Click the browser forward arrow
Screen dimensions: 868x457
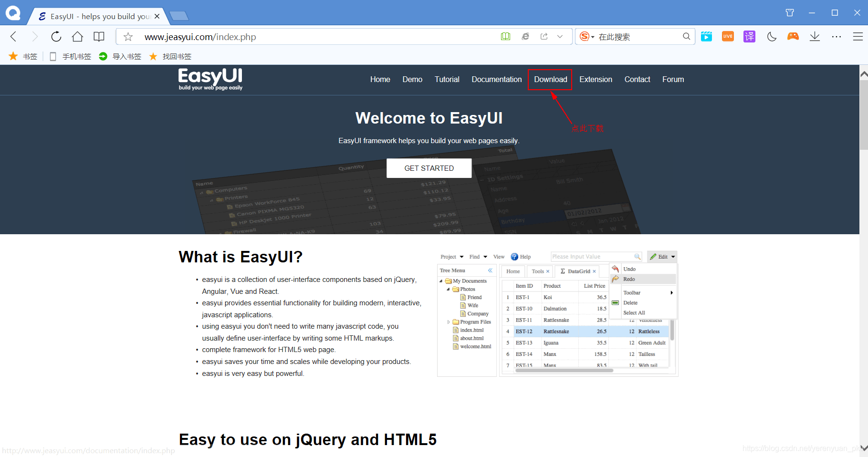pos(34,36)
